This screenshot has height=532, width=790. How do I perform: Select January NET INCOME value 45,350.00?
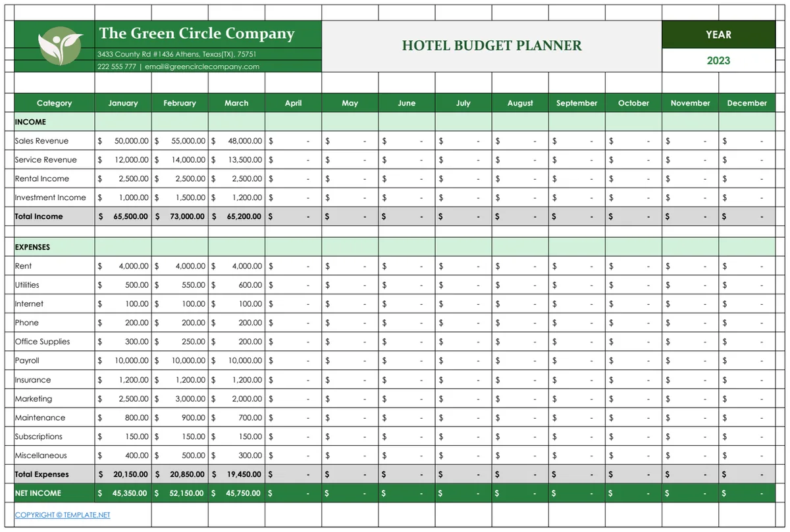(x=123, y=493)
